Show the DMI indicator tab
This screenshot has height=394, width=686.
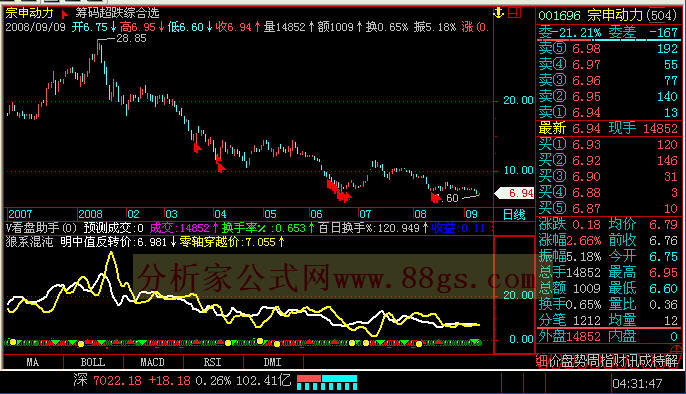coord(273,362)
